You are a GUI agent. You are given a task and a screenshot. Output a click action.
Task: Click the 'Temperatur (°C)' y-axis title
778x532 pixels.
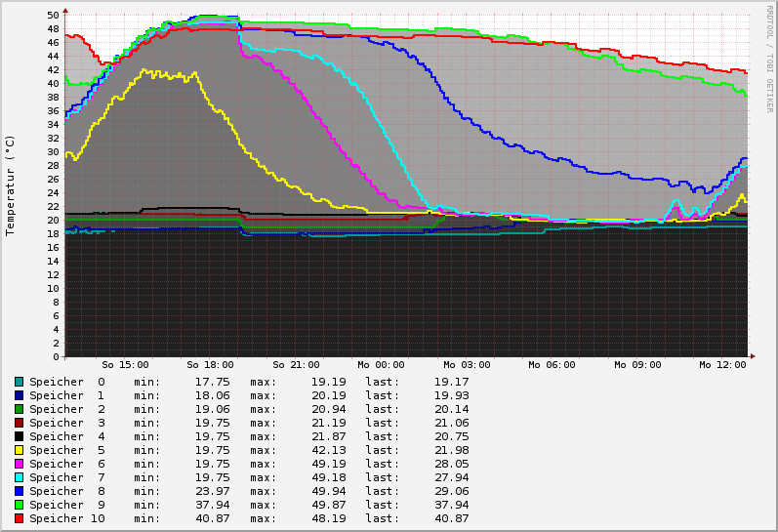[11, 185]
